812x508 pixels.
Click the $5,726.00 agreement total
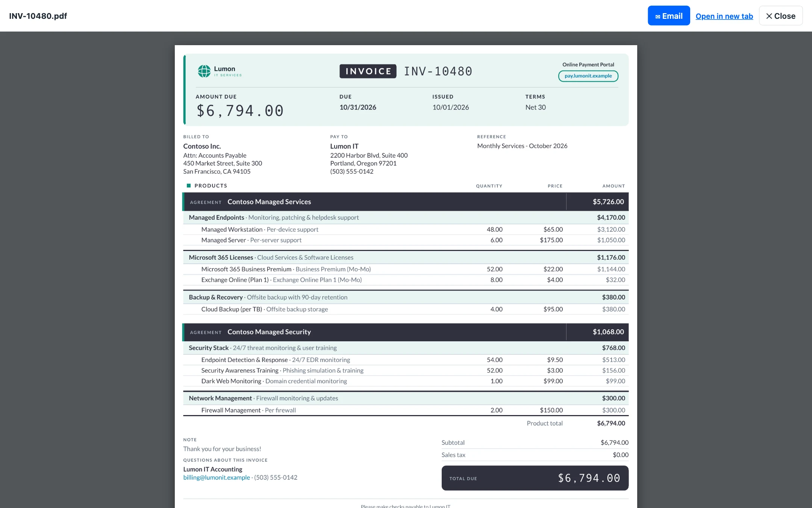(x=608, y=202)
